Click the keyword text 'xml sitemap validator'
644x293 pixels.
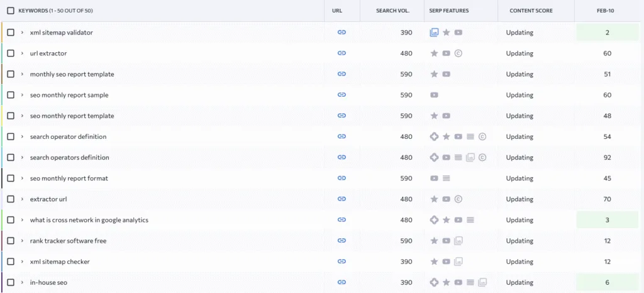pos(61,33)
